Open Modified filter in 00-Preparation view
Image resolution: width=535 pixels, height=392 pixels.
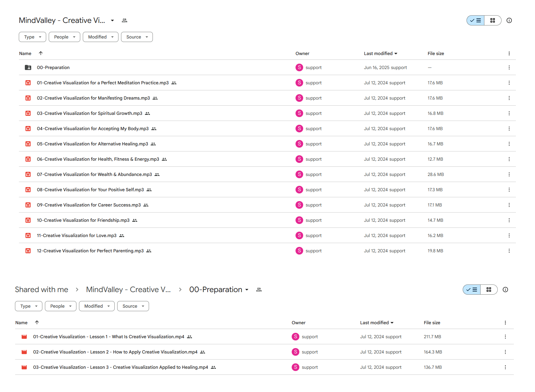tap(97, 306)
